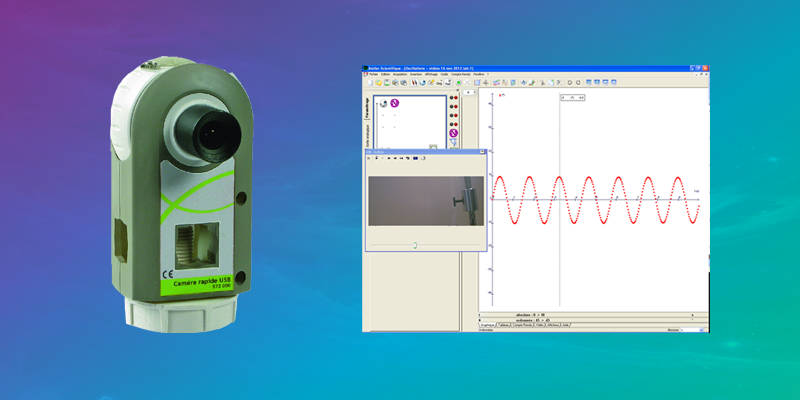Click the undo arrow toolbar icon
800x400 pixels.
(x=569, y=82)
